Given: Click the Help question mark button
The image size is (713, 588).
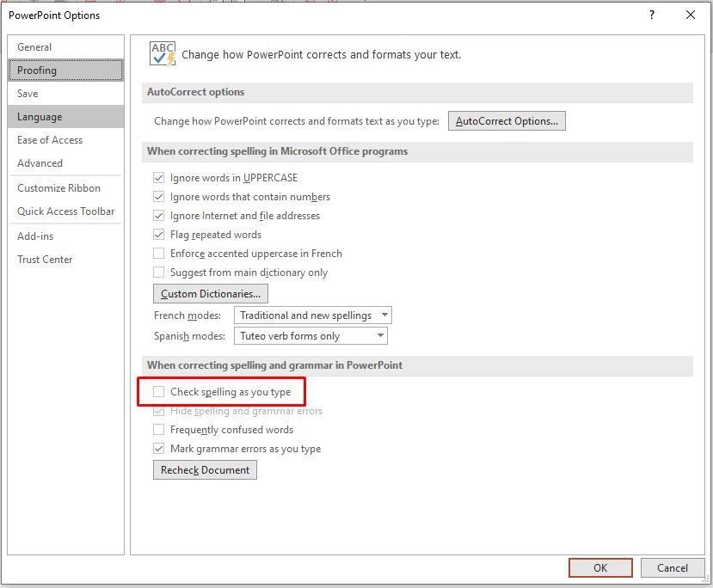Looking at the screenshot, I should tap(652, 15).
